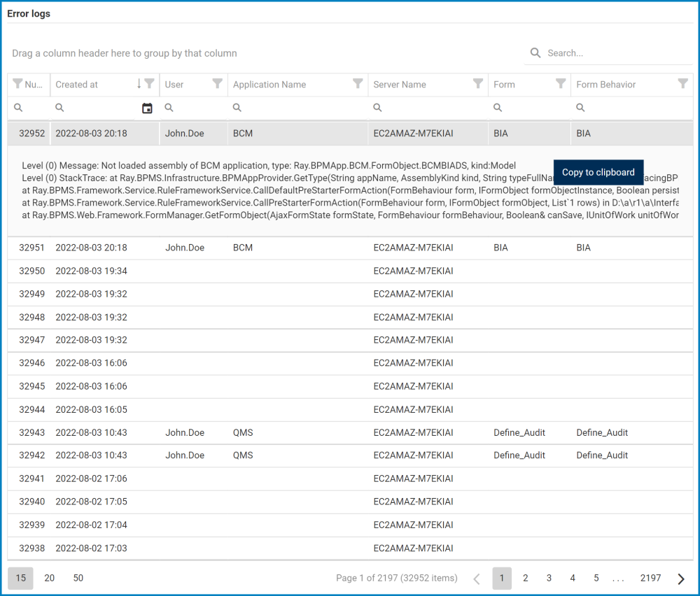Click the filter funnel on the User column

click(216, 85)
